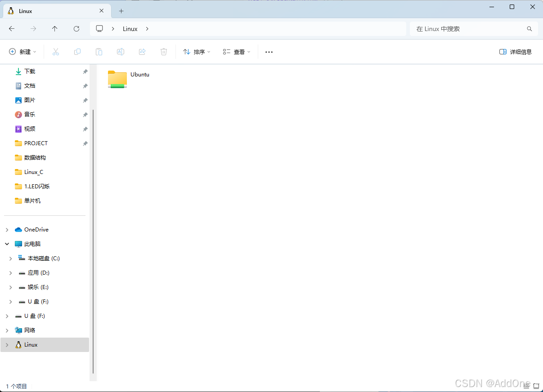
Task: Expand the 本地磁盘 (C:) node
Action: point(11,258)
